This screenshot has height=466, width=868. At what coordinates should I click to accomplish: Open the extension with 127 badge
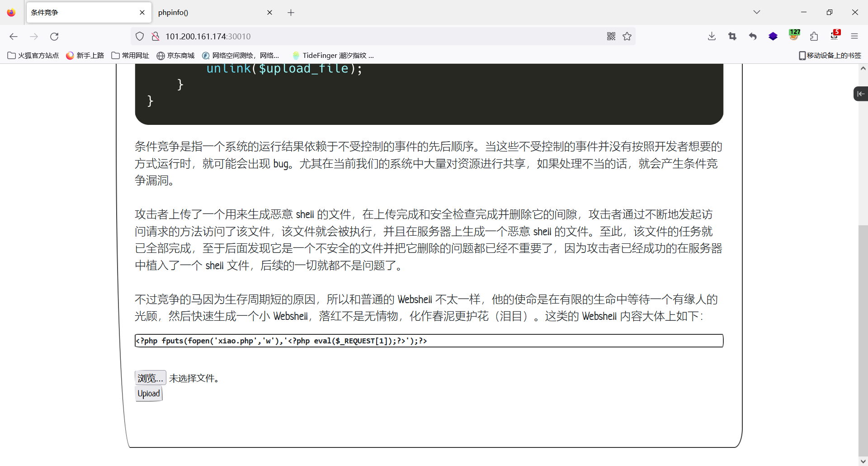click(x=794, y=35)
